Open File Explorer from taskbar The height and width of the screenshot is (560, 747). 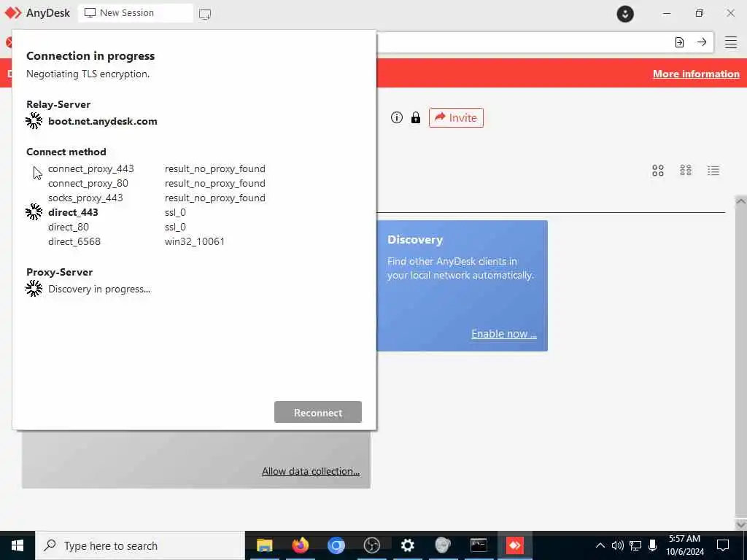[x=264, y=545]
